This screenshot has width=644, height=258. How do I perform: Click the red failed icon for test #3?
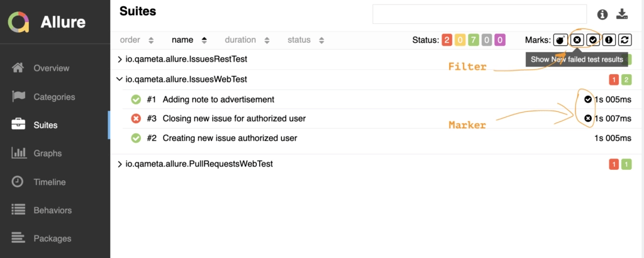pyautogui.click(x=136, y=118)
